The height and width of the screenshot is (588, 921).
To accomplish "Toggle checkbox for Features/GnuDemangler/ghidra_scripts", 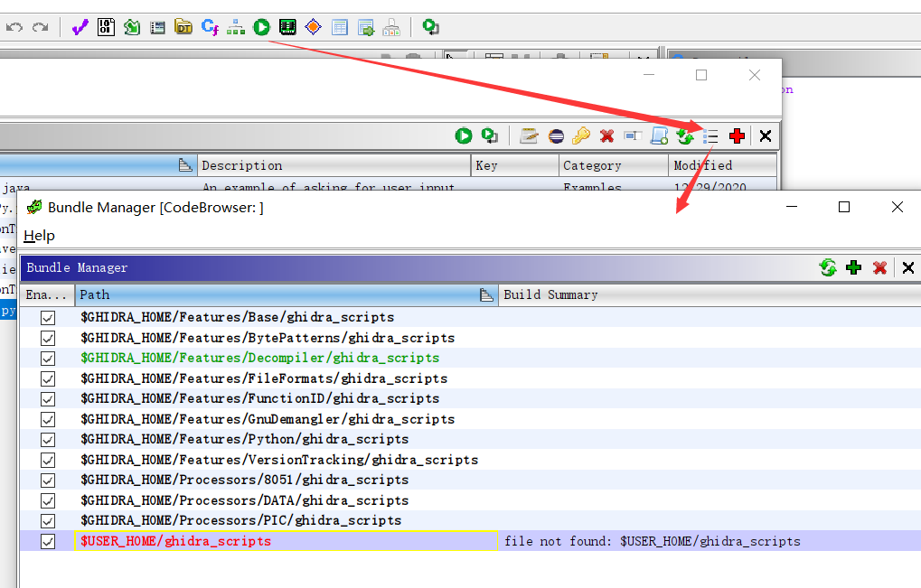I will tap(48, 419).
